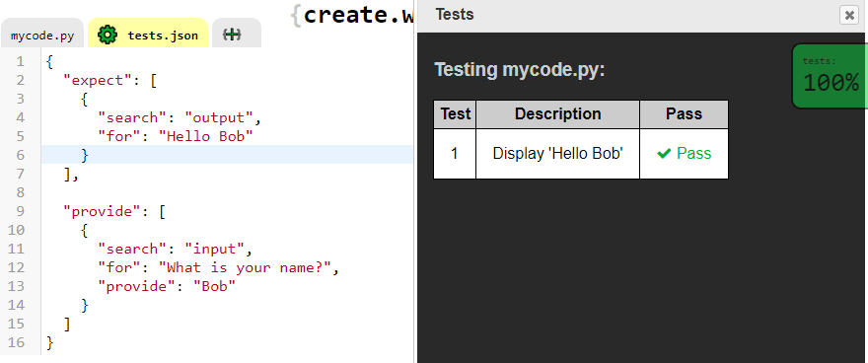Image resolution: width=868 pixels, height=363 pixels.
Task: Click the Description column header
Action: 557,114
